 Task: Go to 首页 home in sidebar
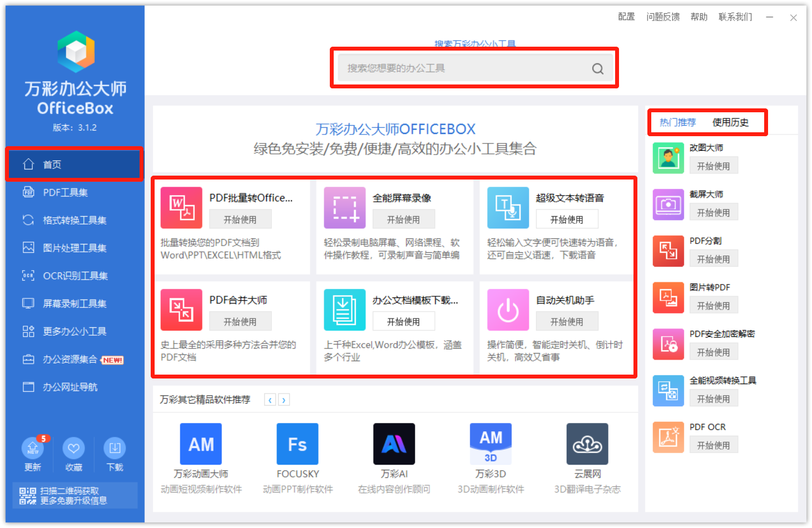(75, 165)
